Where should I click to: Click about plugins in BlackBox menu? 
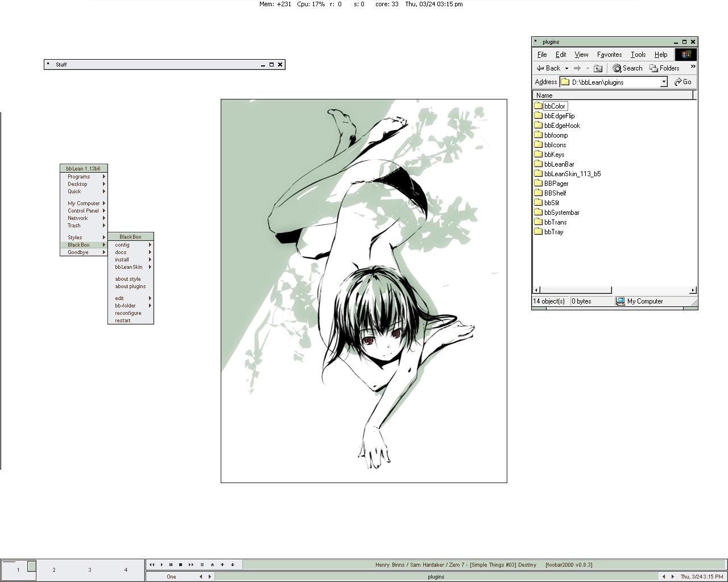point(131,286)
